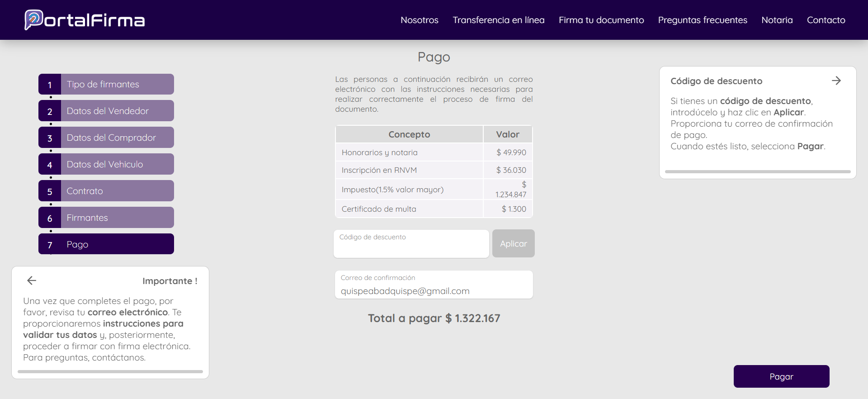Visit Preguntas frecuentes
Viewport: 868px width, 399px height.
702,20
